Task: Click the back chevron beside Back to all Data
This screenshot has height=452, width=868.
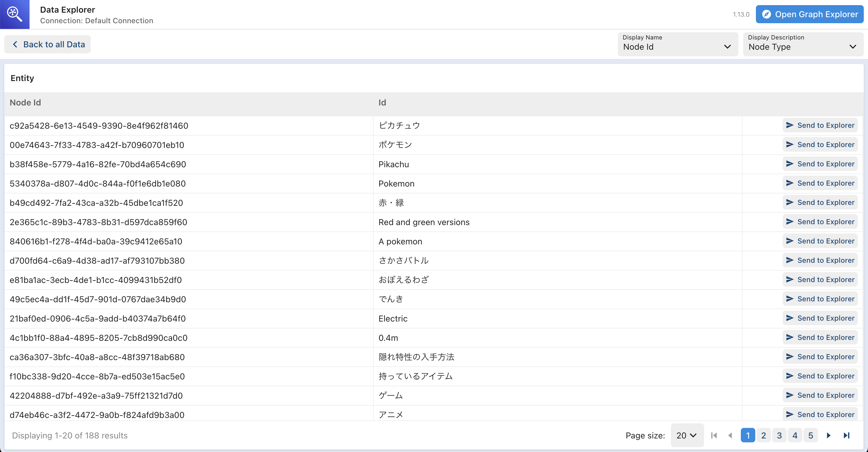Action: pyautogui.click(x=15, y=45)
